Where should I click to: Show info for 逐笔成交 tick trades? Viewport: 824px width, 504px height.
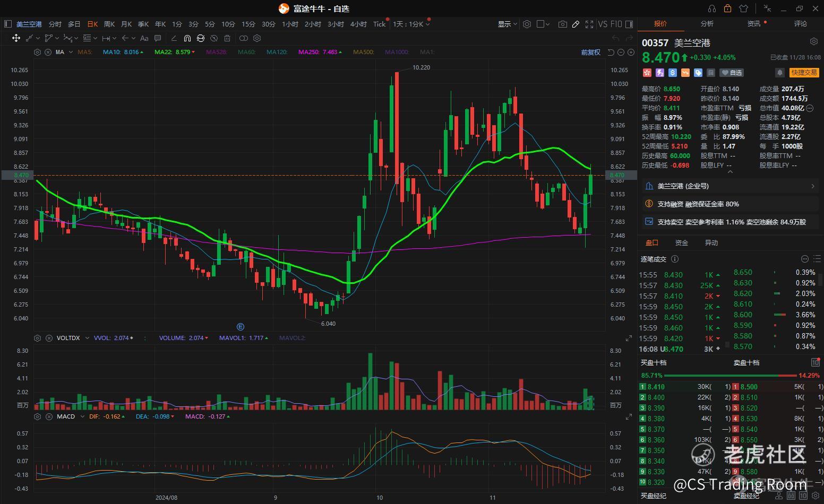point(675,259)
